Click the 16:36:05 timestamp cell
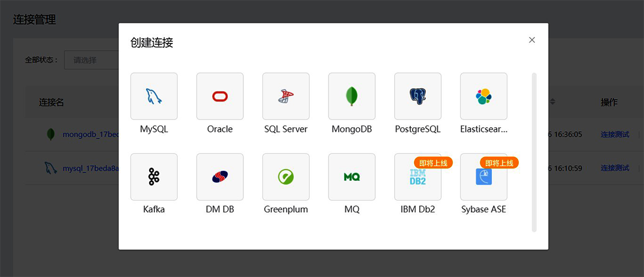 click(x=565, y=134)
